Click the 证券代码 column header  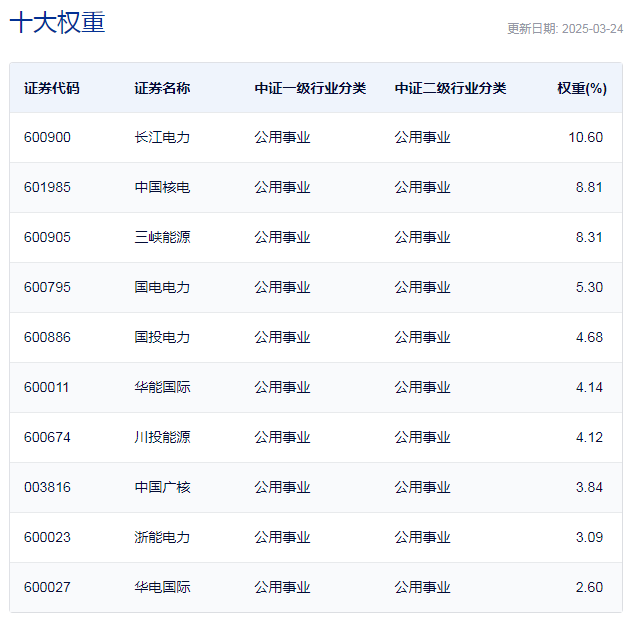pos(52,88)
